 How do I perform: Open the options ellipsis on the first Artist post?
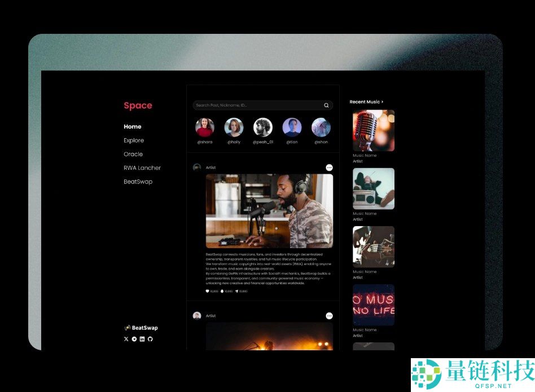329,167
